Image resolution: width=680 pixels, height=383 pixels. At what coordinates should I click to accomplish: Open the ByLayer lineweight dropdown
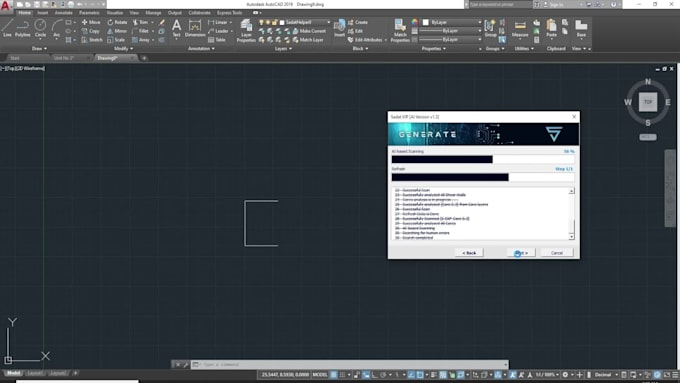[450, 31]
